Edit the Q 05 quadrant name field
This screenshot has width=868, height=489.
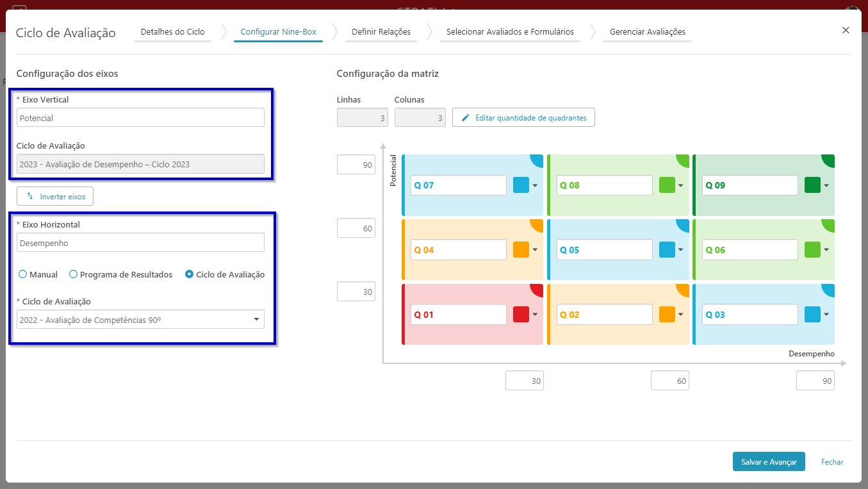(x=604, y=250)
